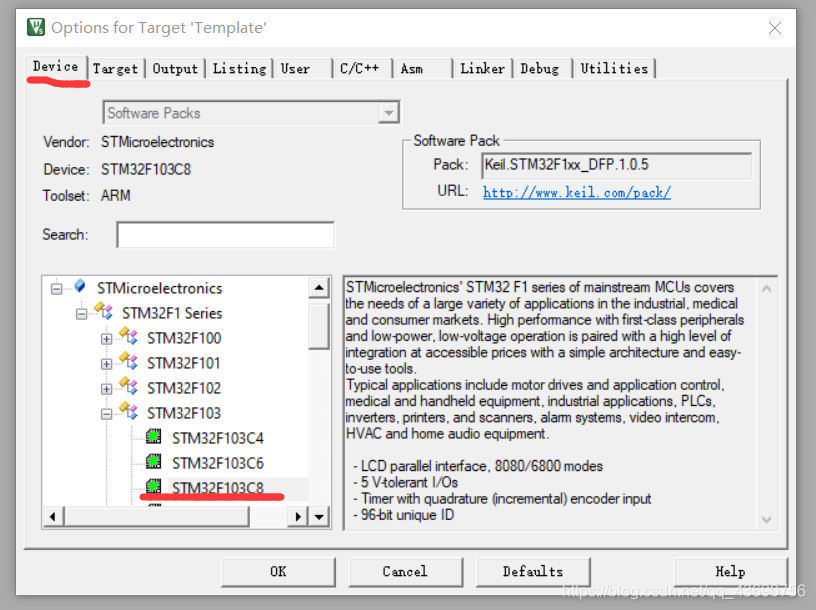
Task: Click the device tree scroll left arrow
Action: click(x=53, y=517)
